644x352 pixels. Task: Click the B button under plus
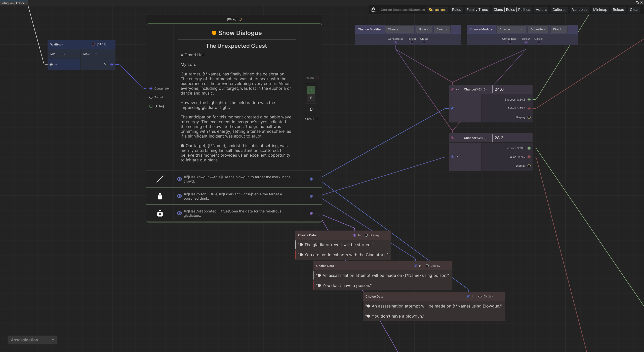pyautogui.click(x=311, y=98)
